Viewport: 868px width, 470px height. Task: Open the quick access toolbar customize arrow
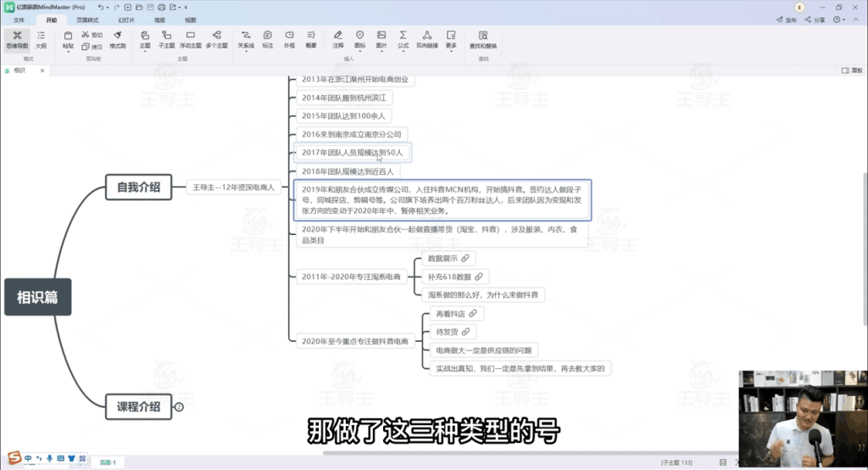(x=186, y=8)
